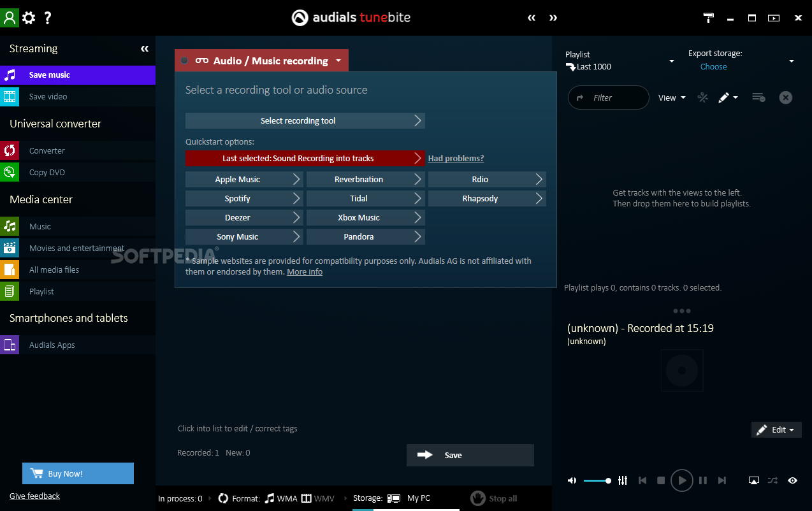812x511 pixels.
Task: Toggle shuffle playback
Action: point(772,480)
